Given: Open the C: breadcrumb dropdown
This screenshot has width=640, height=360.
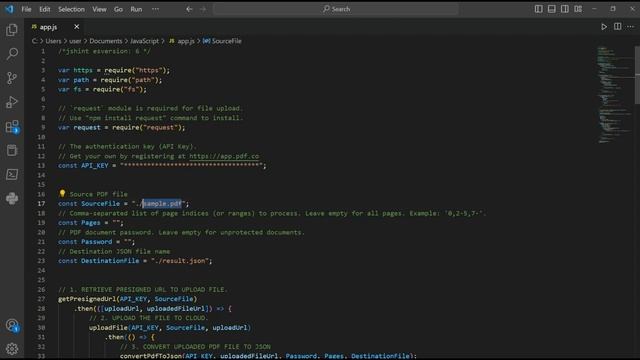Looking at the screenshot, I should 35,41.
